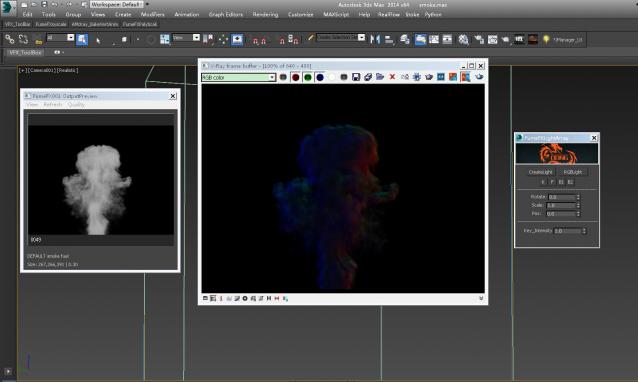Click the Mirror tool icon
Viewport: 638px width, 382px height.
(375, 39)
